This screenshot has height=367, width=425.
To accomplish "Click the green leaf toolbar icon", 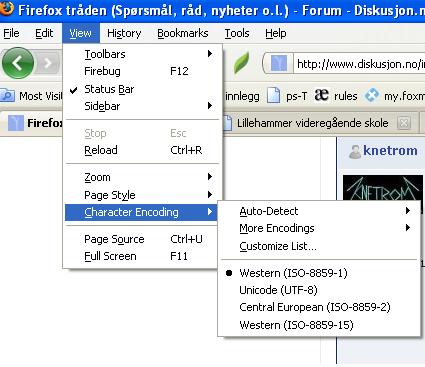I will (241, 63).
